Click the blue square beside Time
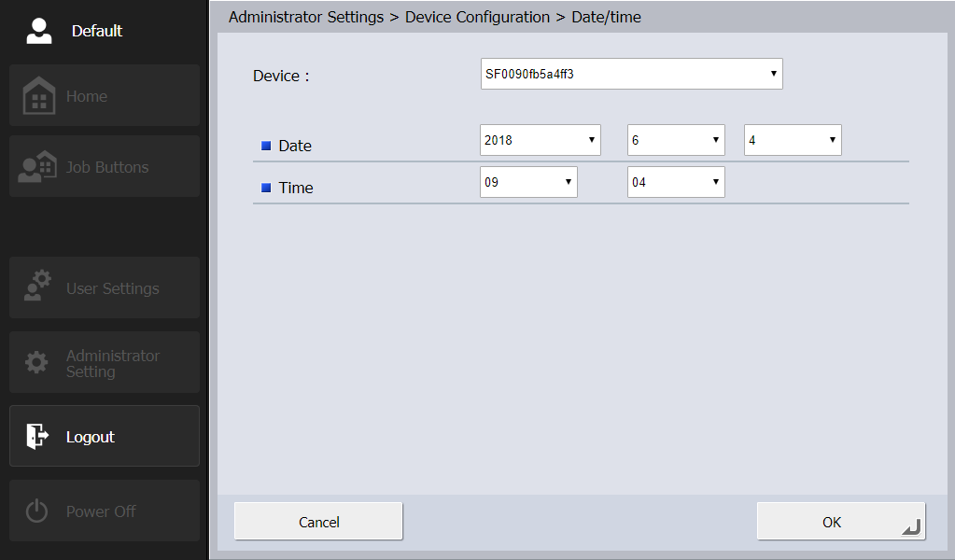This screenshot has width=955, height=560. pos(266,188)
